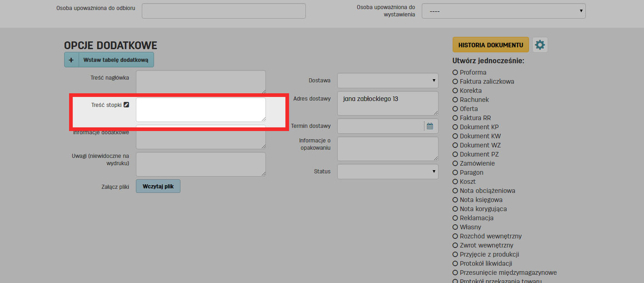Expand the Status dropdown
The height and width of the screenshot is (283, 644).
(388, 172)
